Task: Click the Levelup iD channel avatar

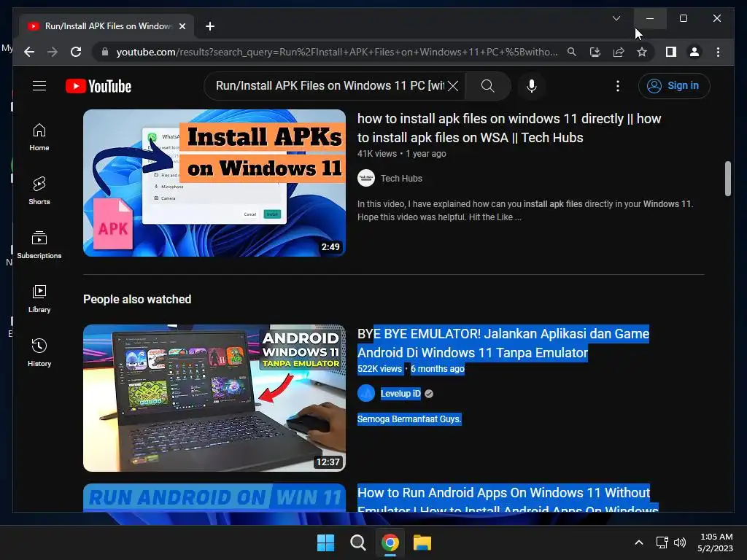Action: click(x=366, y=393)
